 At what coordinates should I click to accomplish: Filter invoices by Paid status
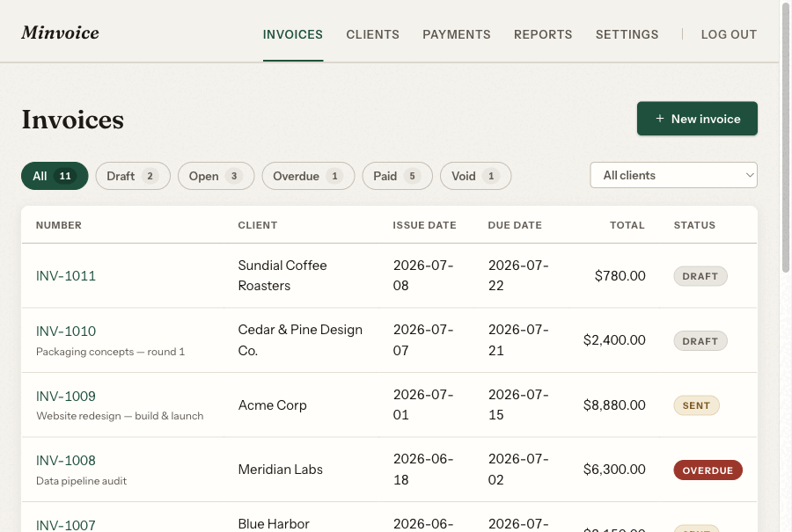pos(397,176)
